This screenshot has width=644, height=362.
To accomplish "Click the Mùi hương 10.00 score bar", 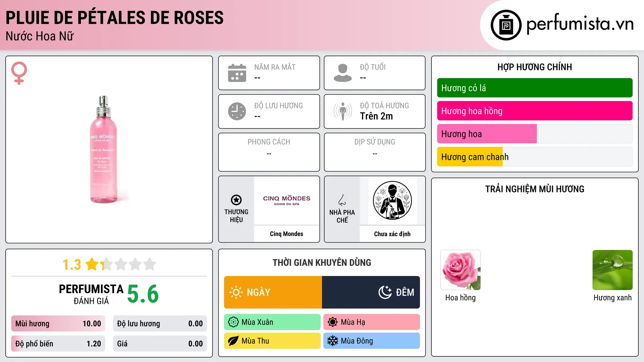I will (58, 324).
